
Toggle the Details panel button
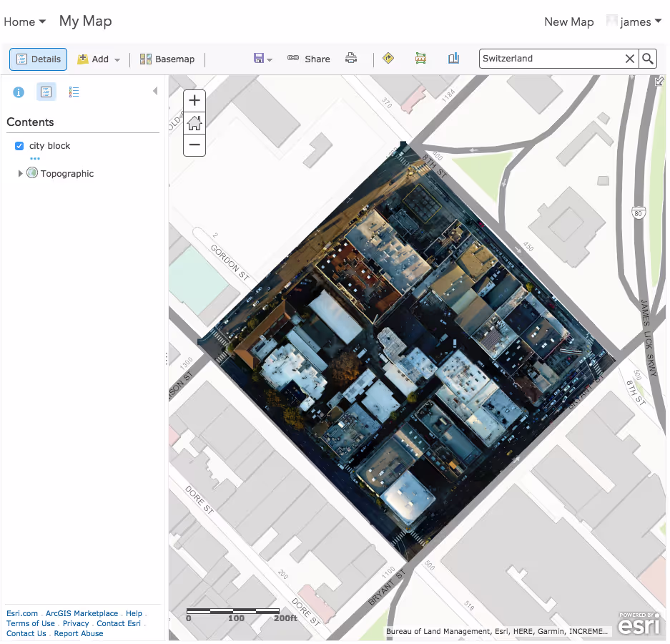[x=39, y=59]
